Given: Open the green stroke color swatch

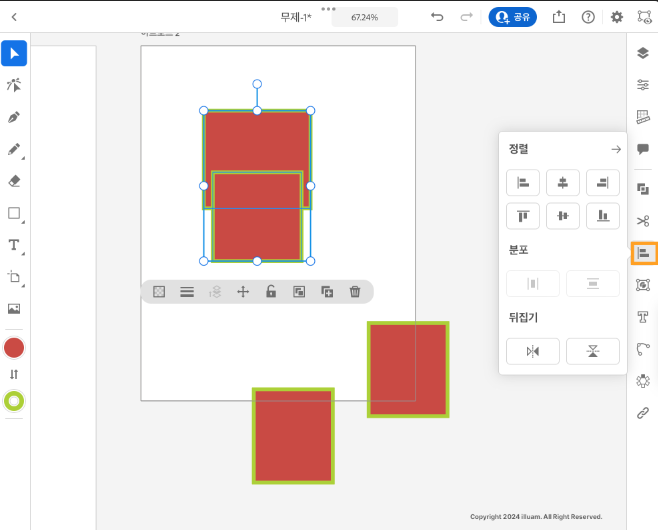Looking at the screenshot, I should [x=14, y=401].
